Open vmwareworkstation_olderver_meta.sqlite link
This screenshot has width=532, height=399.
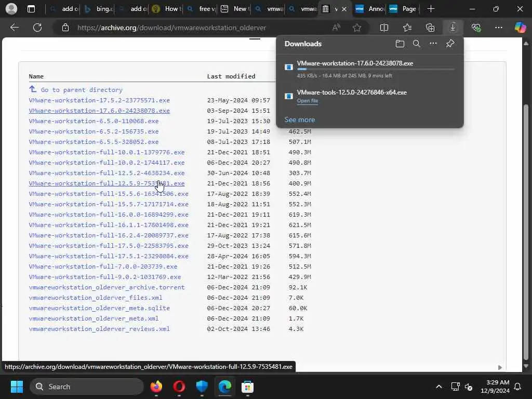(99, 308)
